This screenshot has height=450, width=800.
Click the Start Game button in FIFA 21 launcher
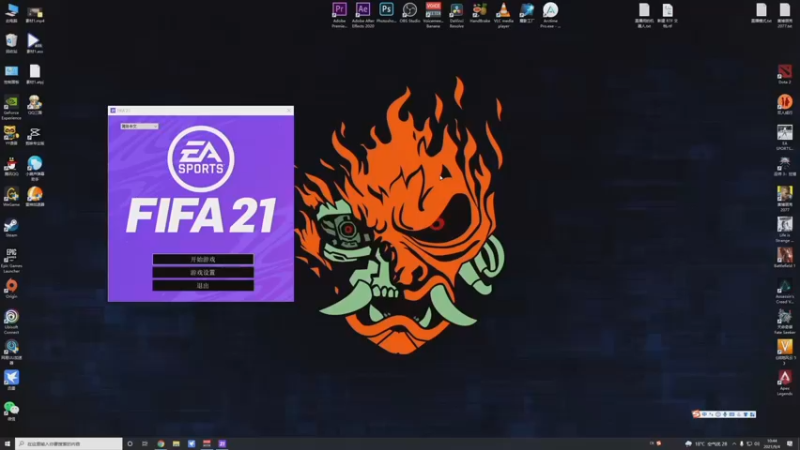203,259
